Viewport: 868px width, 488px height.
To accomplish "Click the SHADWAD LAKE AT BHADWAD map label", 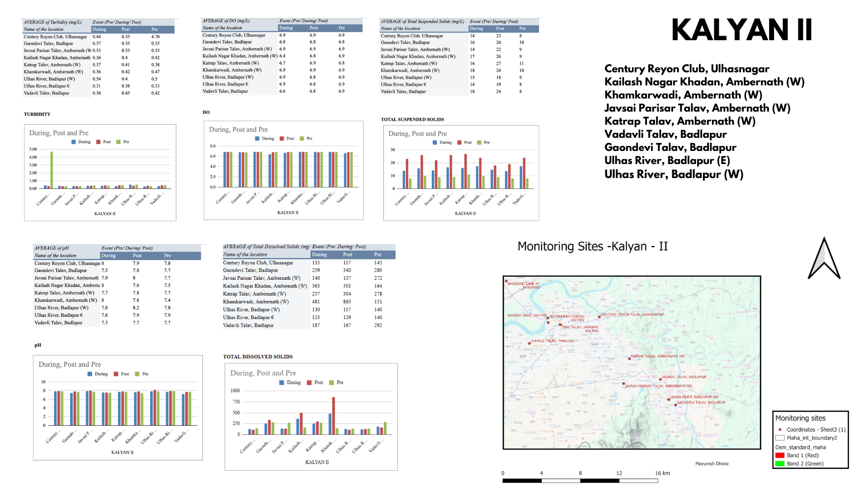I will click(523, 285).
